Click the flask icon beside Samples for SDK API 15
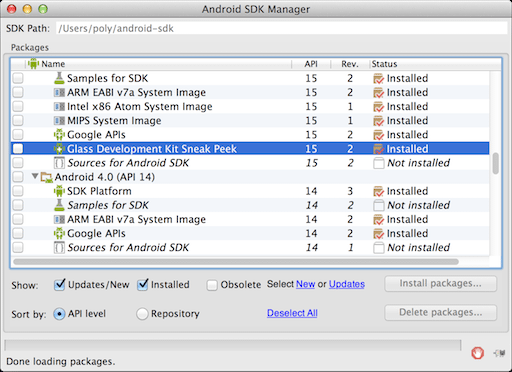Viewport: 512px width, 372px height. pyautogui.click(x=59, y=78)
